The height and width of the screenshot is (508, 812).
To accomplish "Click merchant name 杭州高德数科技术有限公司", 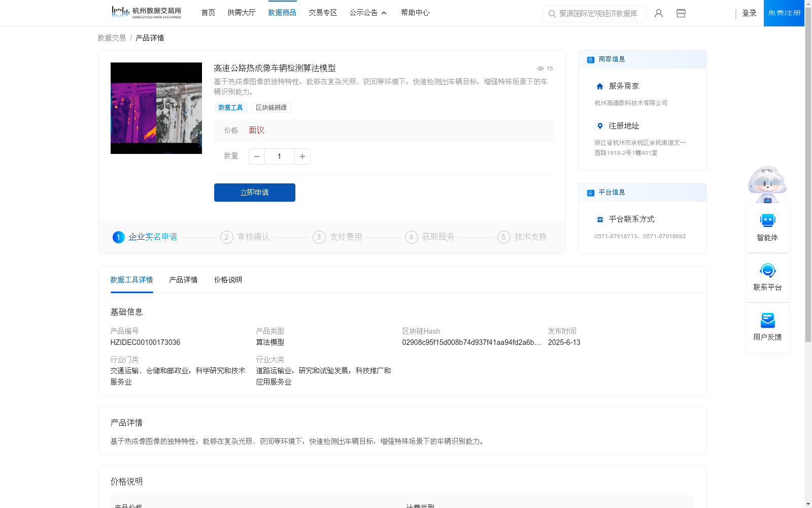I will coord(631,103).
